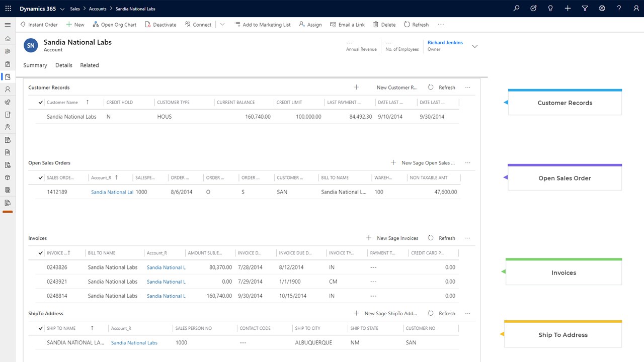
Task: Refresh the ShipTo Address grid
Action: (442, 313)
